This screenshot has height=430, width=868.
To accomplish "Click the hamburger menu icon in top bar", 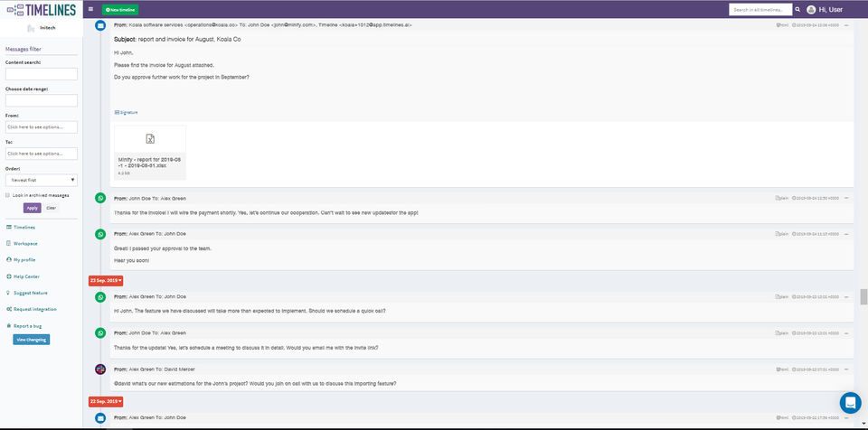I will pyautogui.click(x=90, y=9).
